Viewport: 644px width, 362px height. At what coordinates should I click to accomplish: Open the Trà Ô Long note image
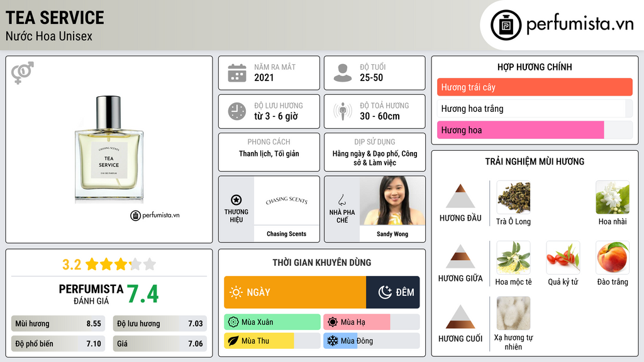tap(513, 197)
